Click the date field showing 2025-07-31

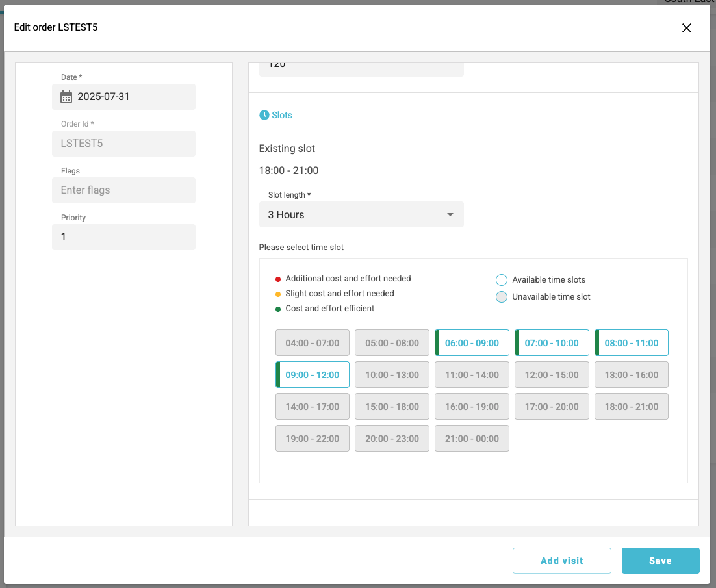[x=130, y=97]
